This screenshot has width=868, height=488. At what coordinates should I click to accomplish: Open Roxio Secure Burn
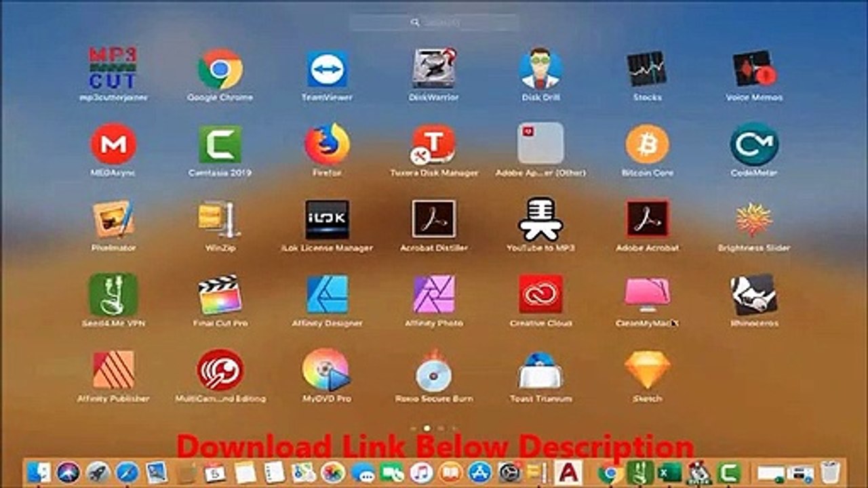tap(434, 369)
